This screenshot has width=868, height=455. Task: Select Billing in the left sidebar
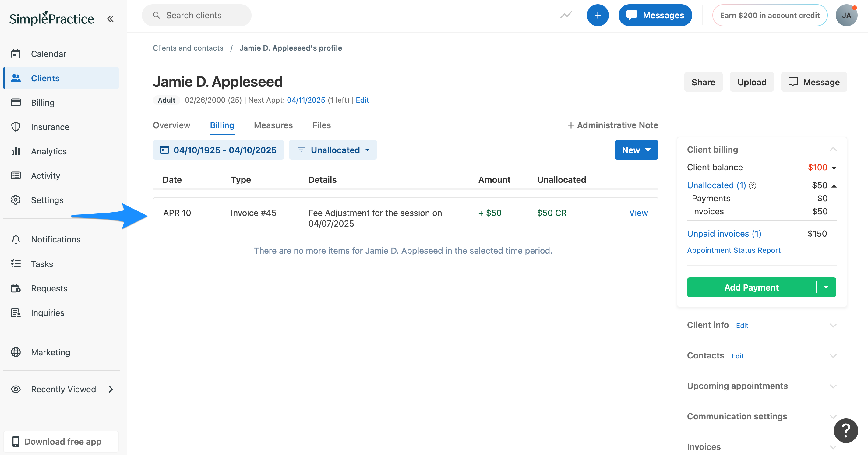click(43, 102)
